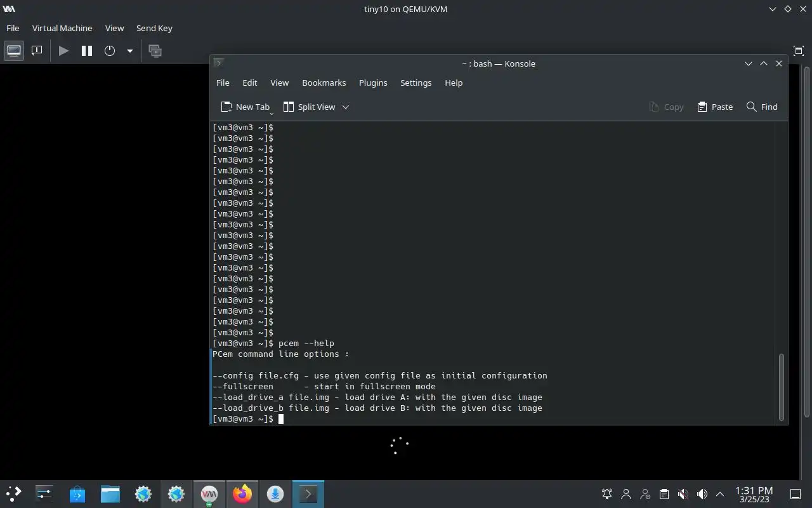Click the '--load_drive_a file.img' line
812x508 pixels.
click(x=377, y=397)
